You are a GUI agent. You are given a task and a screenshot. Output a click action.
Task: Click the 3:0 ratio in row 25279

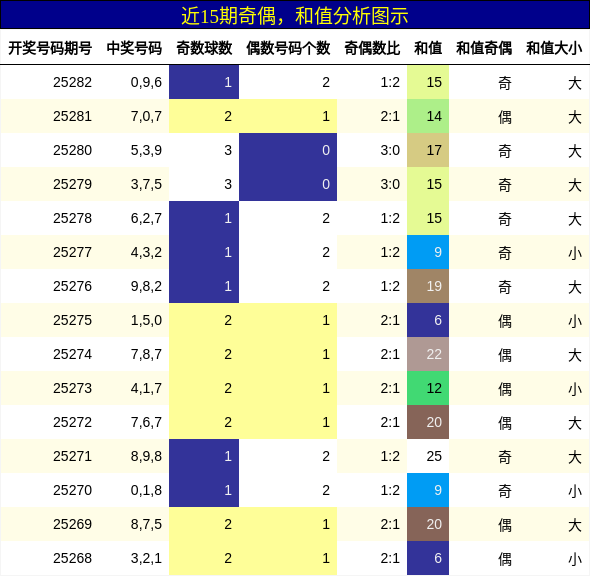tap(390, 184)
